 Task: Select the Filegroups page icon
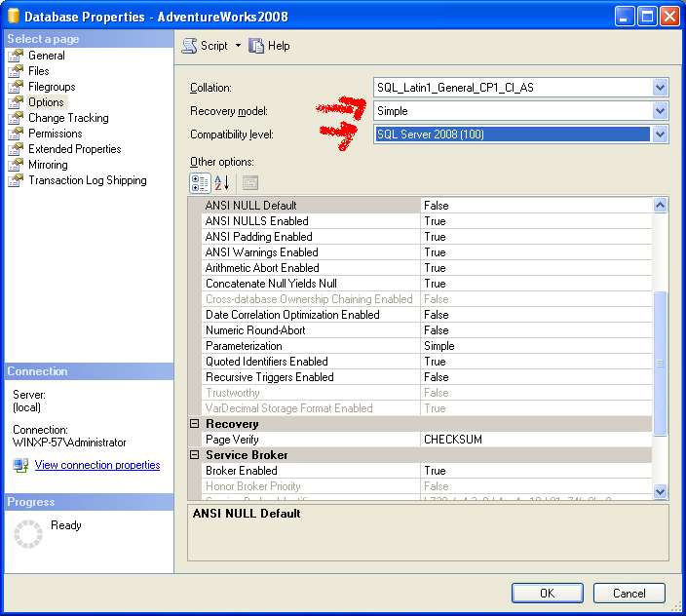coord(16,87)
